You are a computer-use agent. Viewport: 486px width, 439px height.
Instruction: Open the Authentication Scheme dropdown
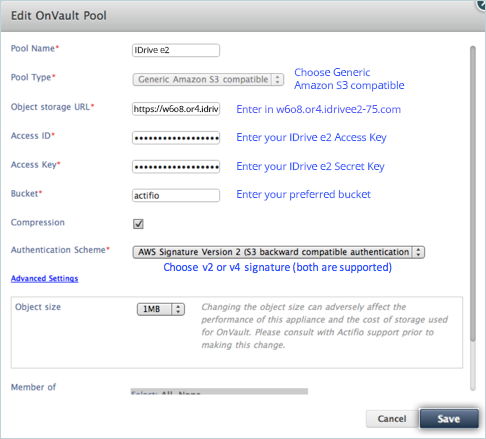coord(279,252)
